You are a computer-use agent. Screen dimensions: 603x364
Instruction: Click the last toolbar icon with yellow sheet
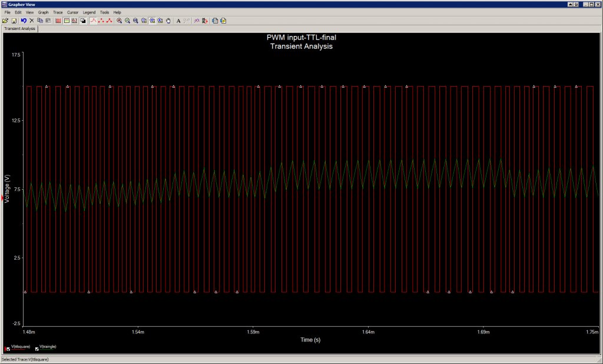pyautogui.click(x=223, y=21)
